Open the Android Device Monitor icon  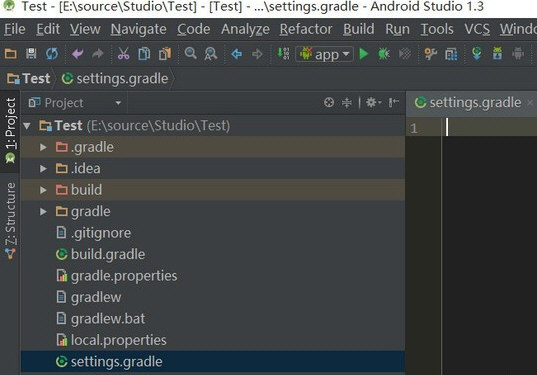[x=518, y=54]
